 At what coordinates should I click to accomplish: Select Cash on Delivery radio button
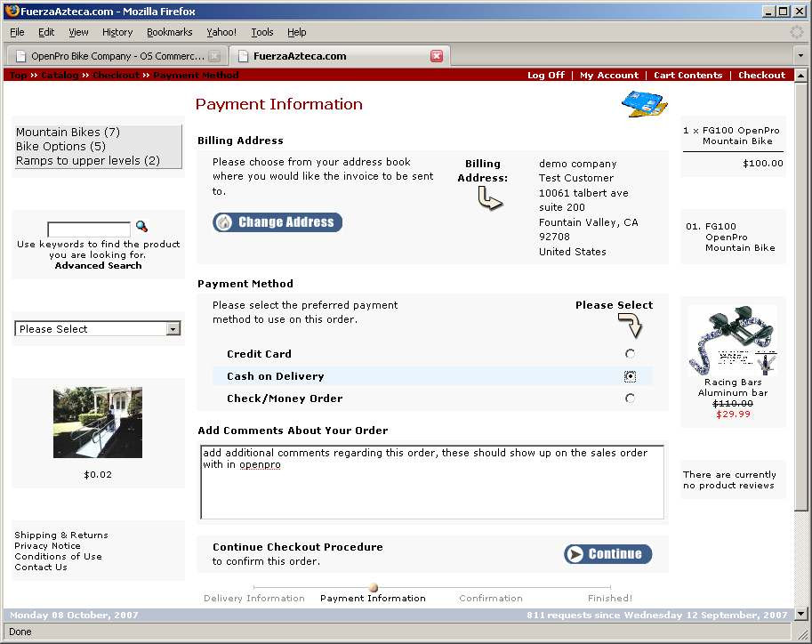[630, 376]
